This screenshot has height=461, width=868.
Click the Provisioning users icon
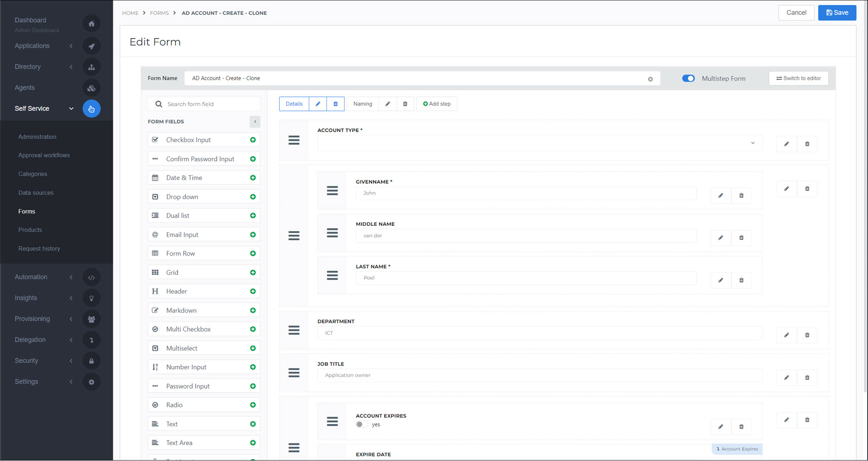click(x=91, y=319)
